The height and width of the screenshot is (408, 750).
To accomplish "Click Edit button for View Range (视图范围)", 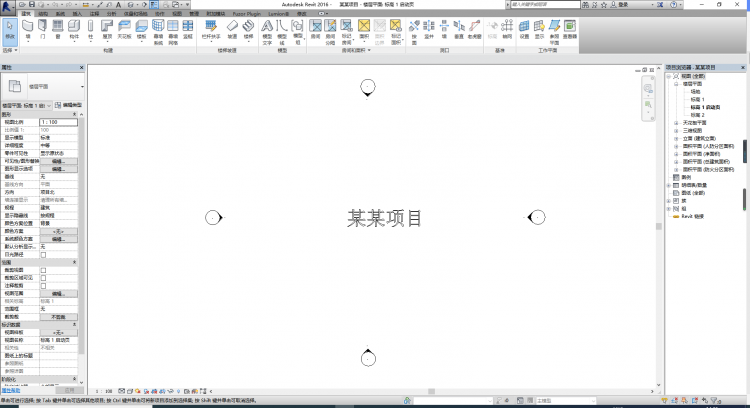I will click(58, 294).
